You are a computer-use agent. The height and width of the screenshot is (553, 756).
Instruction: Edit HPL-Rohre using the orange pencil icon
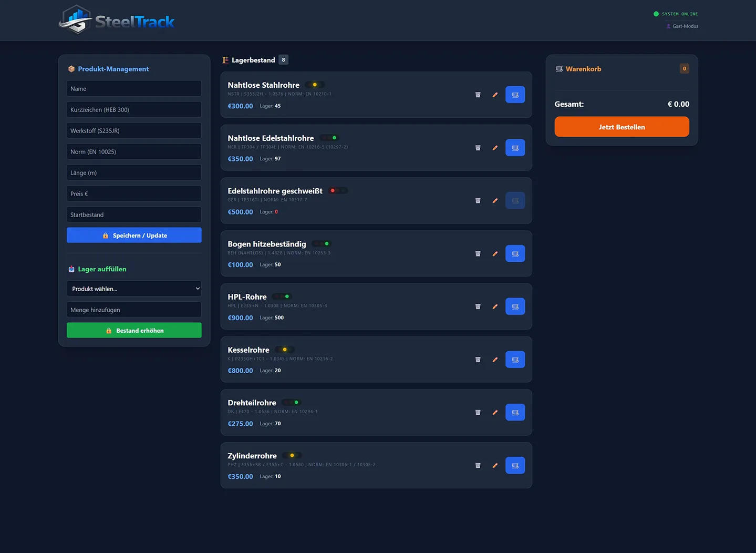[494, 306]
